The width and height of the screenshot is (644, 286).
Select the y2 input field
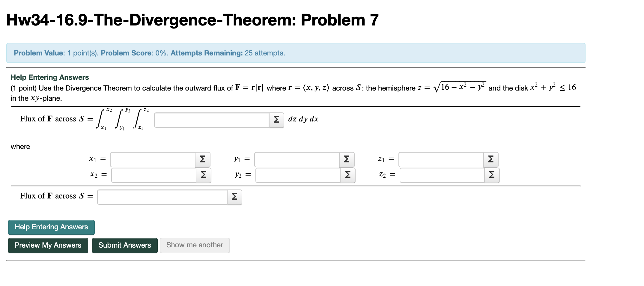click(x=297, y=175)
